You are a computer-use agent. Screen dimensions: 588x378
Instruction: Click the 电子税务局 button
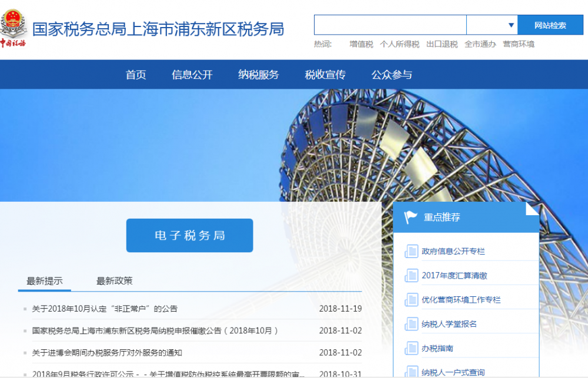(189, 235)
